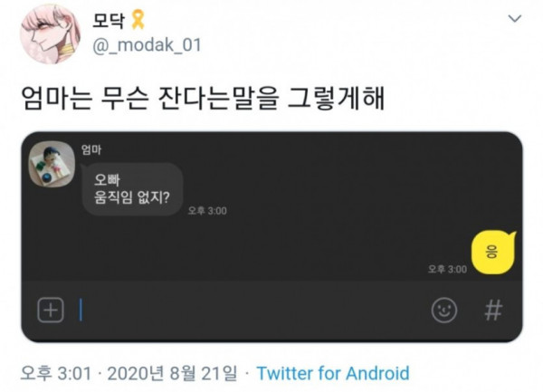Open 모닥's profile picture avatar
This screenshot has width=543, height=392.
click(x=50, y=33)
